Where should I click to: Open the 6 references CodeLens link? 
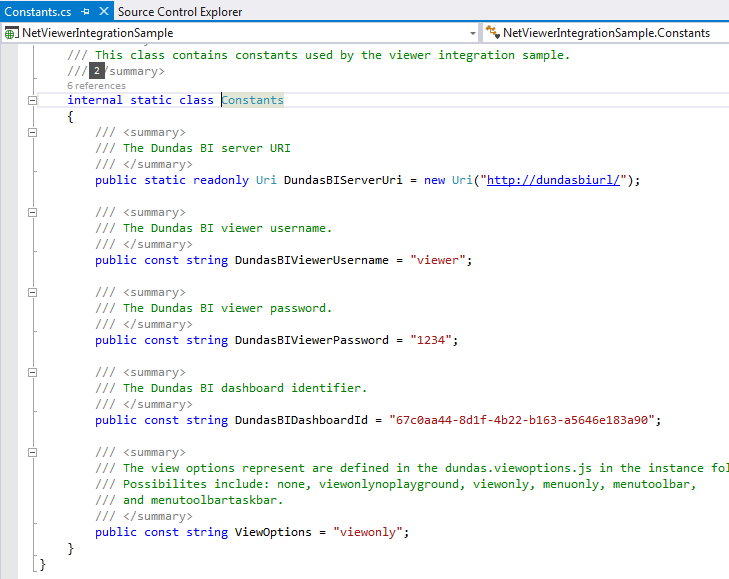(x=96, y=86)
